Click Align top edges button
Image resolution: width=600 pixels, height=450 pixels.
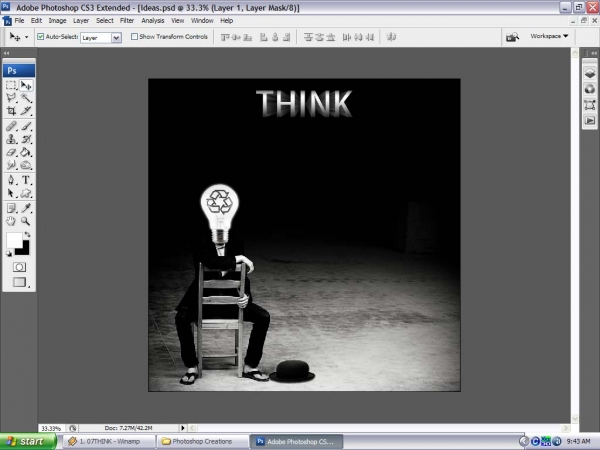(x=225, y=37)
